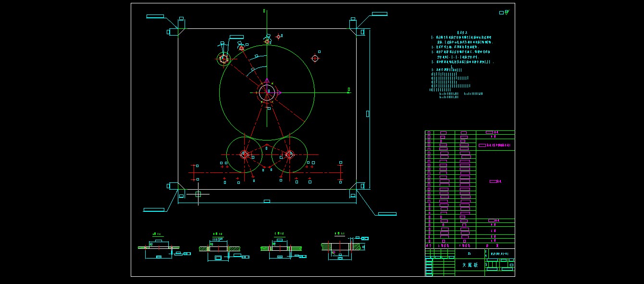Pick the red-circled hole at upper-right of the plate
Viewport: 644px width, 284px height.
[315, 58]
